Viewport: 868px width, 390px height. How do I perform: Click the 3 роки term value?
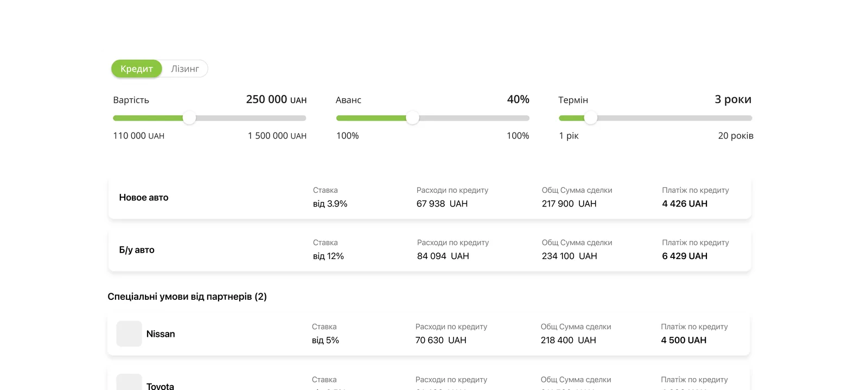pyautogui.click(x=733, y=99)
